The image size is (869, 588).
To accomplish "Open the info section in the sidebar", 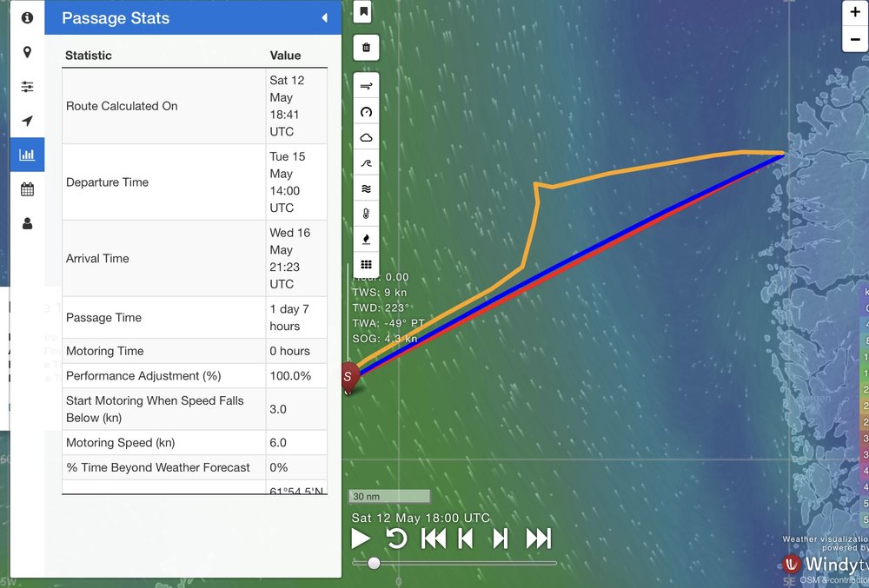I will pyautogui.click(x=27, y=17).
